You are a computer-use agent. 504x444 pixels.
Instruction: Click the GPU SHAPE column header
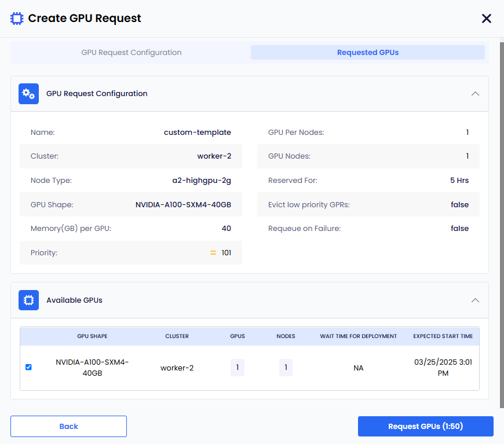tap(92, 336)
